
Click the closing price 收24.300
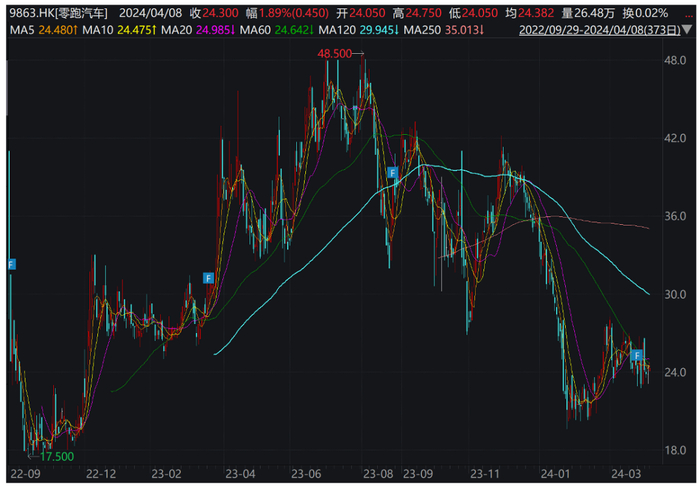pyautogui.click(x=214, y=13)
